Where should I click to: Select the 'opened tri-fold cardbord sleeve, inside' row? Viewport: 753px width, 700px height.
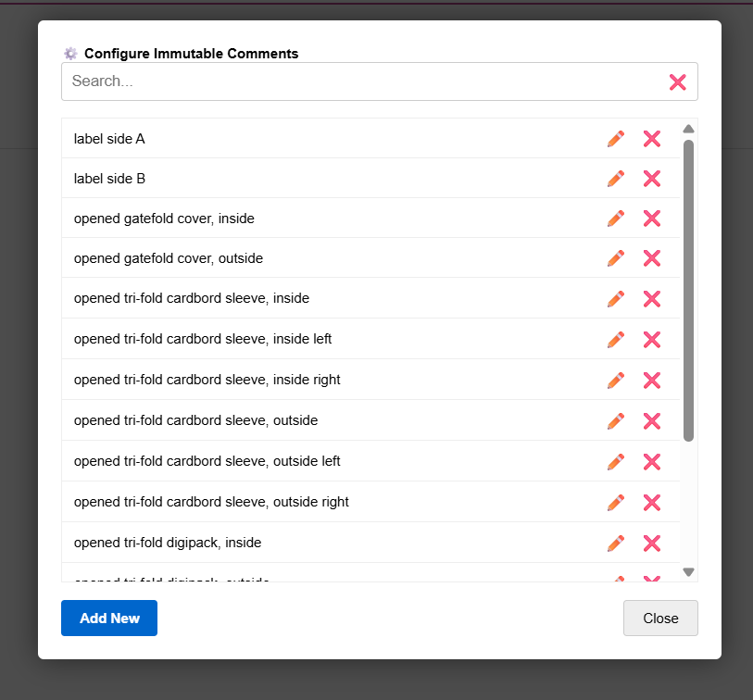tap(278, 299)
